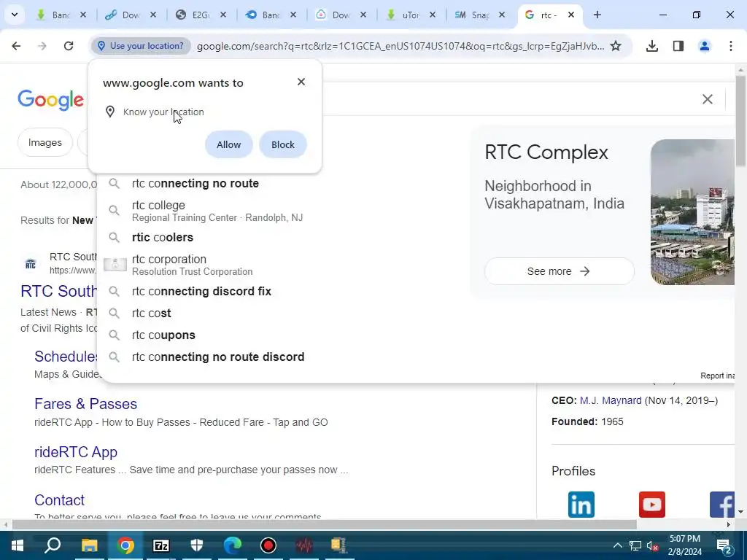Open 7-Zip from the taskbar
Image resolution: width=747 pixels, height=560 pixels.
[160, 545]
